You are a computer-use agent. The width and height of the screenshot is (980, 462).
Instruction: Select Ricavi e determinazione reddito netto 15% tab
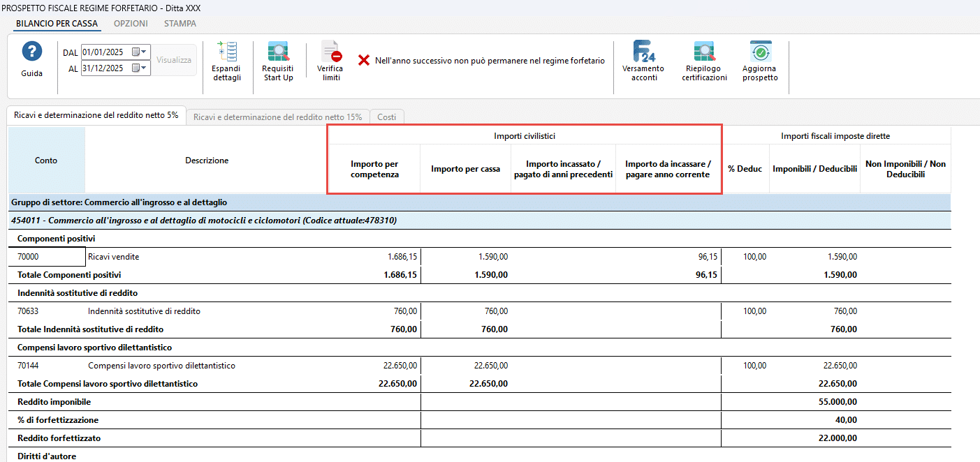[278, 117]
